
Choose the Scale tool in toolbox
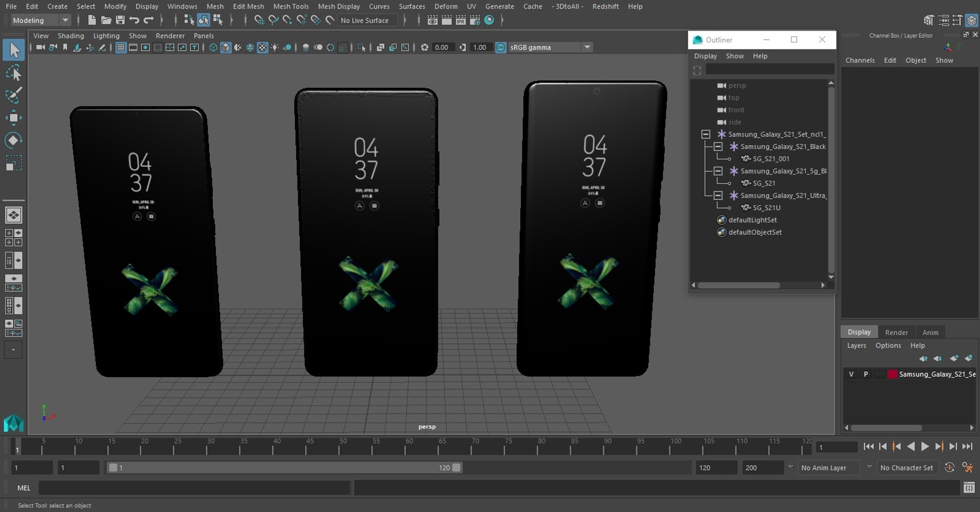[14, 163]
